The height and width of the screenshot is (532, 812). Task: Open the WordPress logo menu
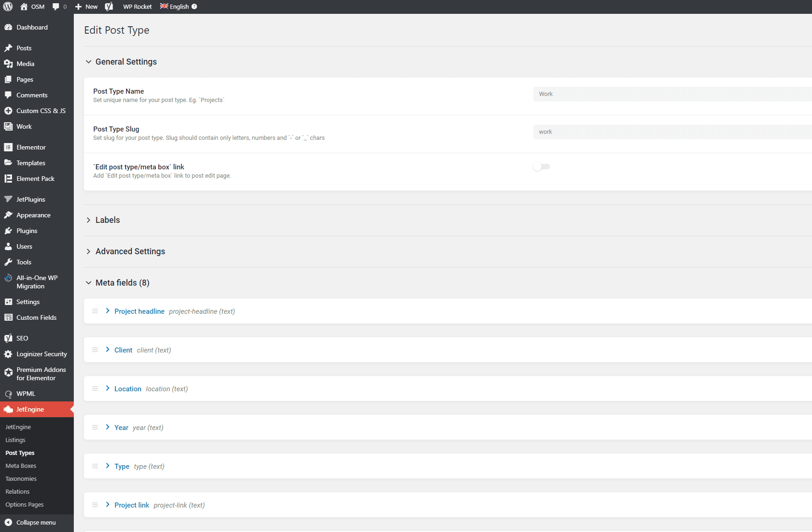(7, 6)
